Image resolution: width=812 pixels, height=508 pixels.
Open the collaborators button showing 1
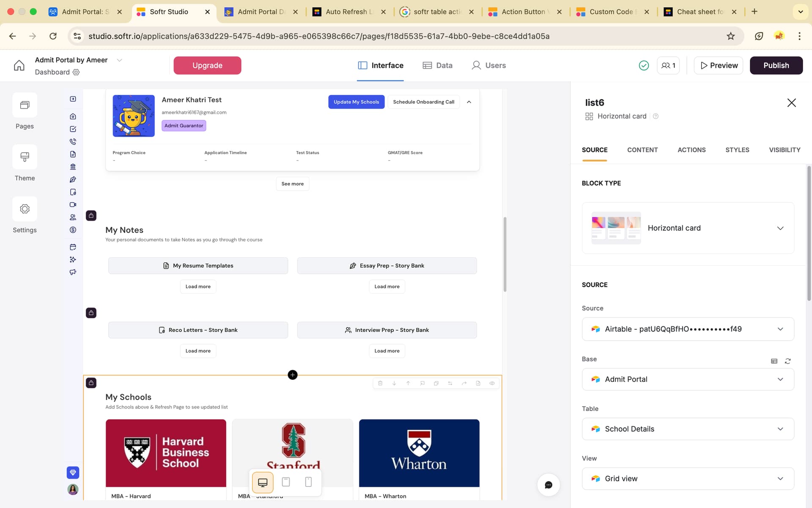(668, 65)
